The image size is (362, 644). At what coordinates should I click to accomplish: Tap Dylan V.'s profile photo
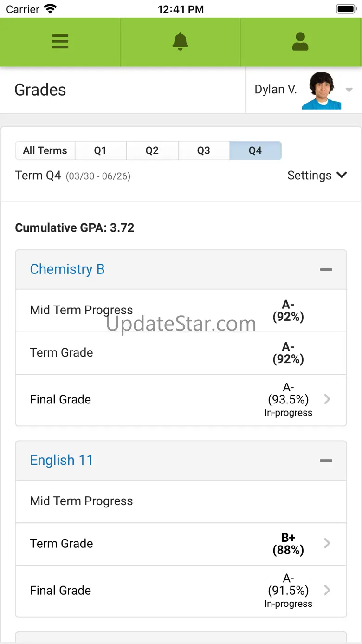pyautogui.click(x=322, y=91)
